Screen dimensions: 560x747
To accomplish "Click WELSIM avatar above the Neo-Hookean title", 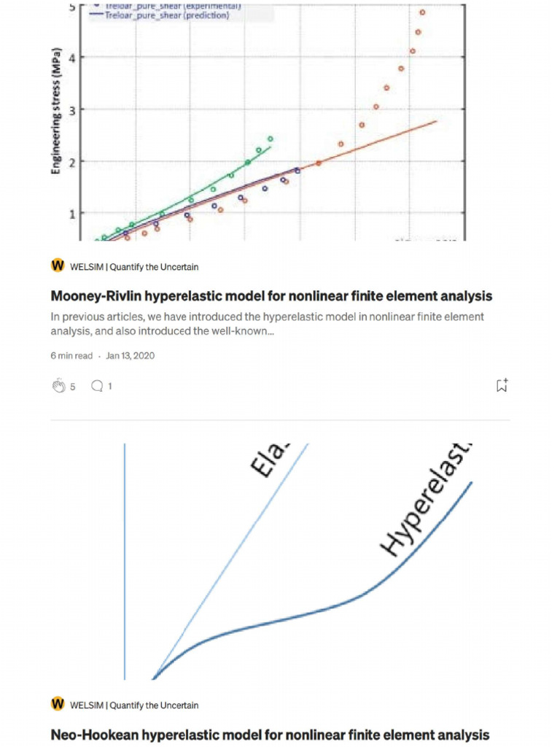I will click(58, 705).
